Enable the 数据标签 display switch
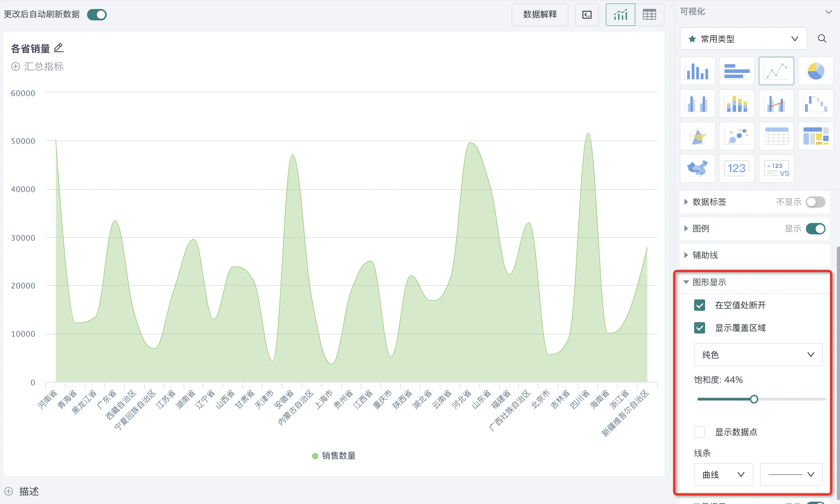This screenshot has width=840, height=504. [x=815, y=202]
